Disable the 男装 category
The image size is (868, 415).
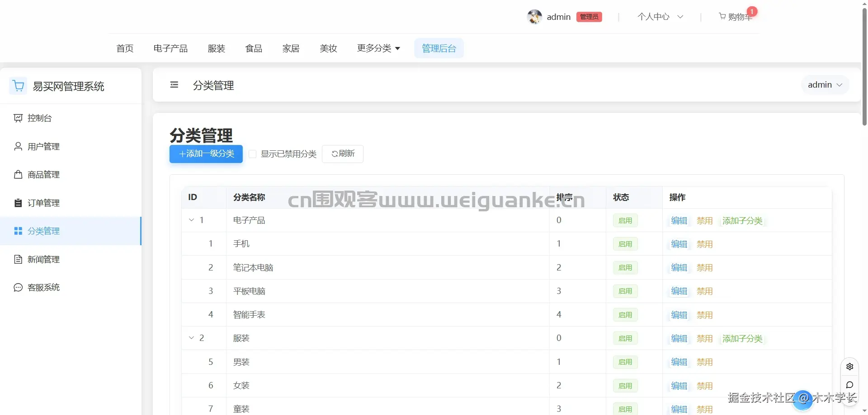pyautogui.click(x=705, y=362)
